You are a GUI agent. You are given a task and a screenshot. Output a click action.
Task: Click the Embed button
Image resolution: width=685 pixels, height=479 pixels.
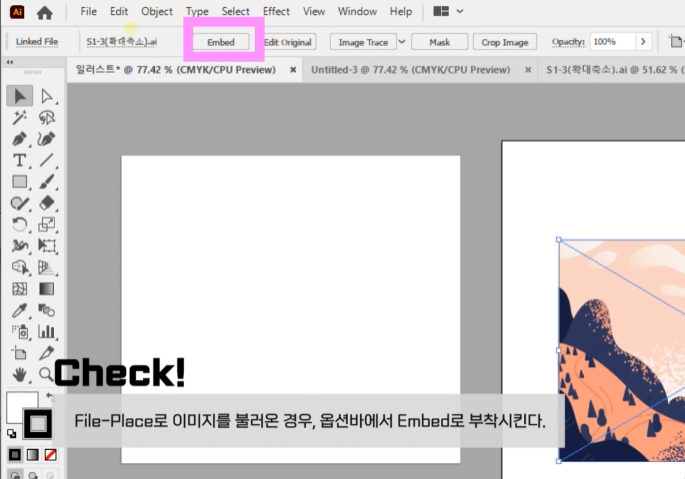(x=221, y=42)
